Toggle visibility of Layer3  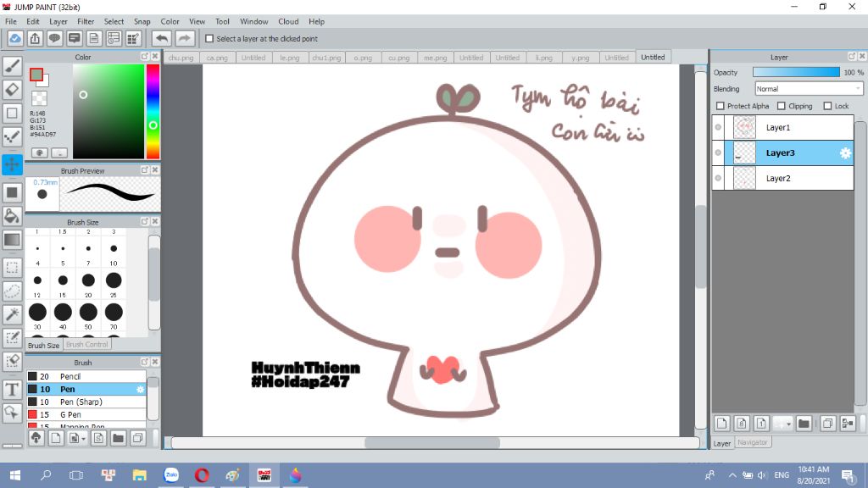[718, 152]
